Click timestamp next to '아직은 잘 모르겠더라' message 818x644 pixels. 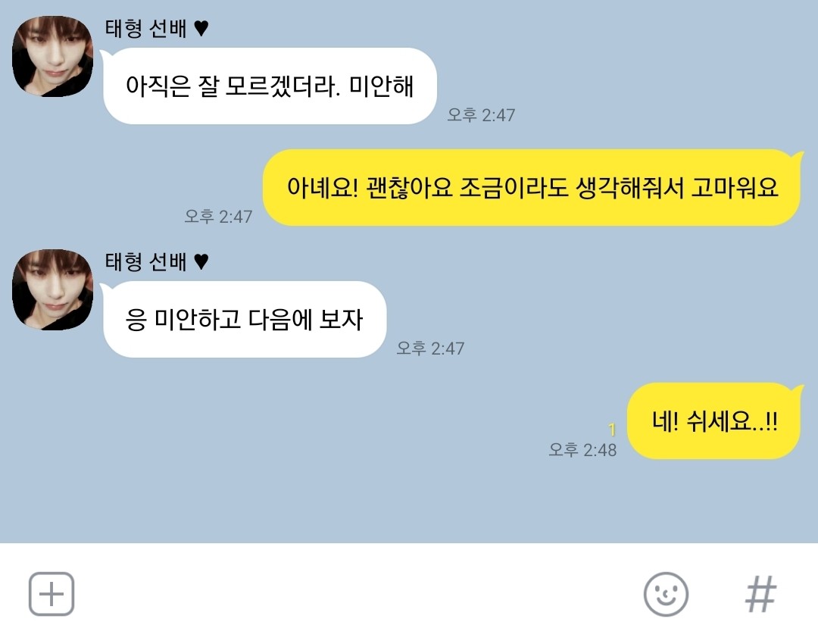(x=481, y=115)
